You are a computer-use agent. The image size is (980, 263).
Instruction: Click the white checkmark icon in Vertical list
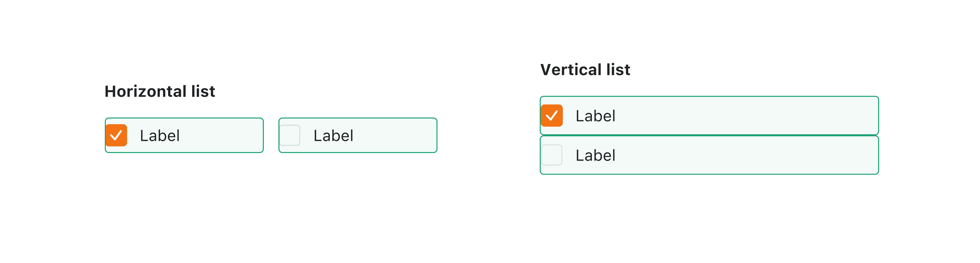pyautogui.click(x=552, y=115)
